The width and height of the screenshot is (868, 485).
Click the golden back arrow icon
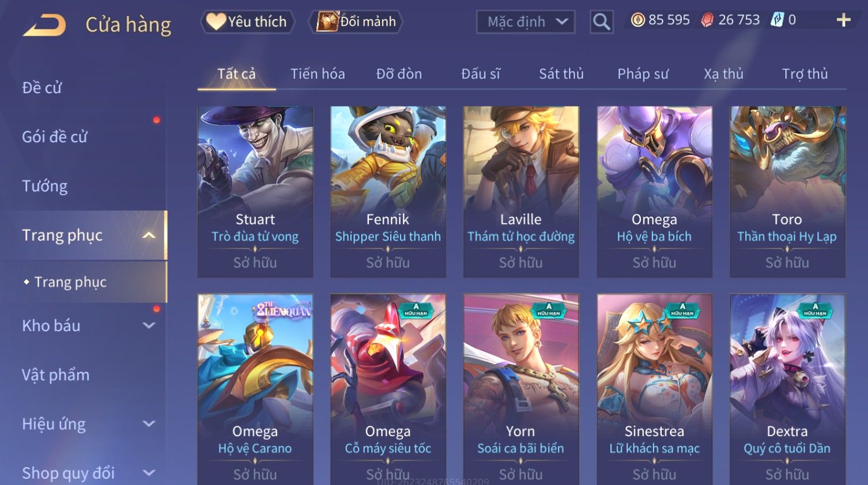pyautogui.click(x=44, y=25)
